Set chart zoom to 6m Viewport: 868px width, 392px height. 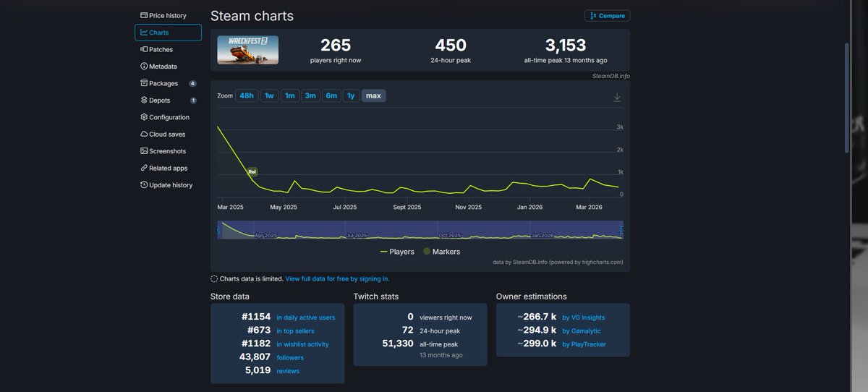(331, 95)
